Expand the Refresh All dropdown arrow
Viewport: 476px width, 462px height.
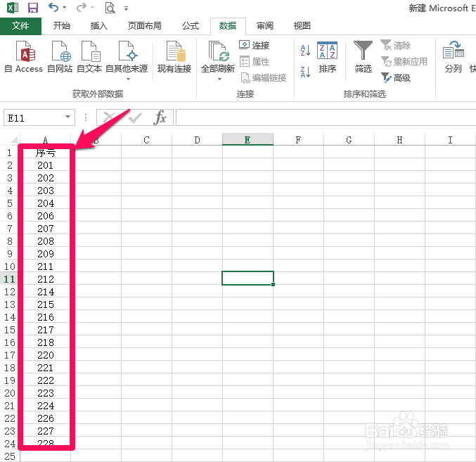(219, 79)
